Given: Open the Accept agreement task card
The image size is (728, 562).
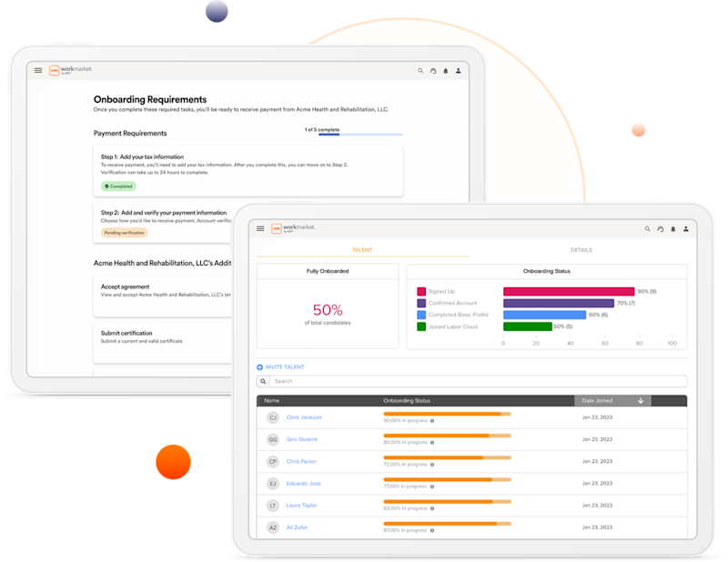Looking at the screenshot, I should pos(163,296).
